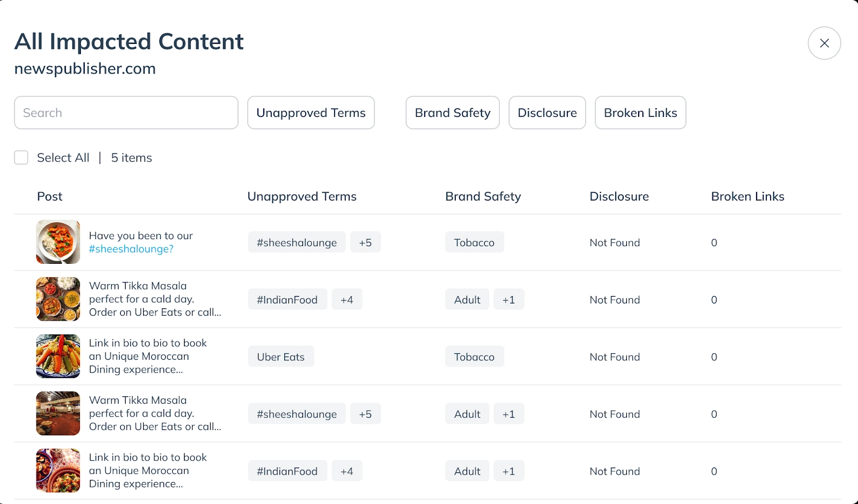858x504 pixels.
Task: Open the #sheeshalounge link in the first post
Action: 130,249
